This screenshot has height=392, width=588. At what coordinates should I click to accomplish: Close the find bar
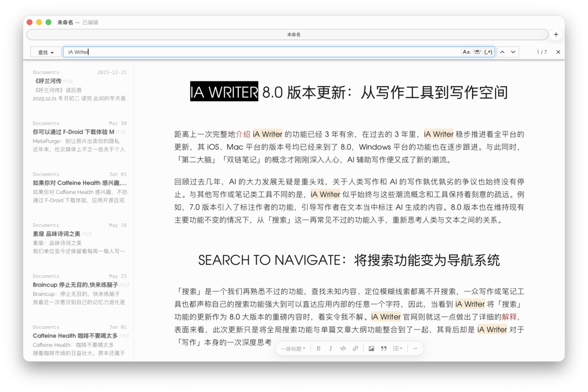pyautogui.click(x=558, y=52)
